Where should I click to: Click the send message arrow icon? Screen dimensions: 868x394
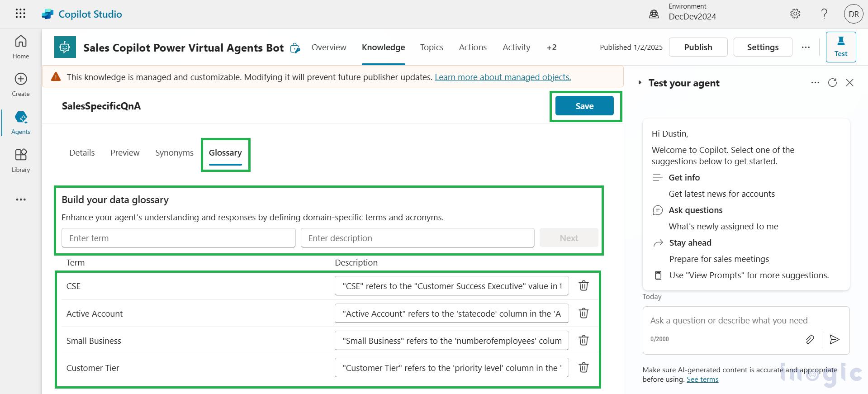(x=835, y=339)
